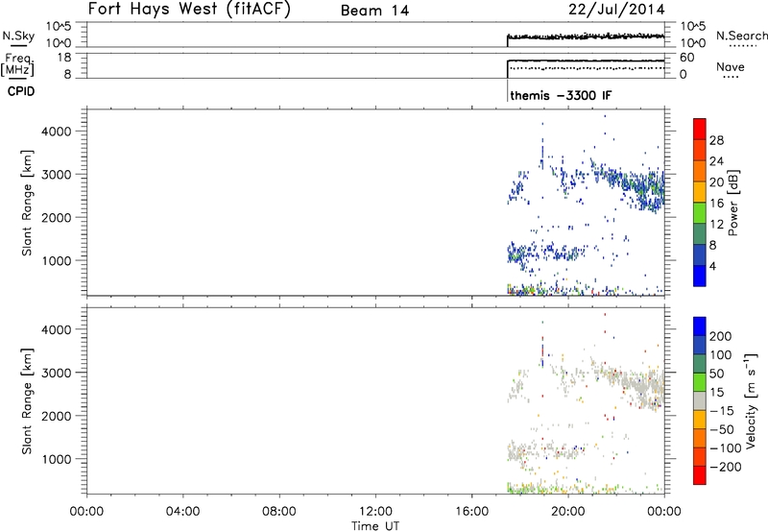Click the '-100' Velocity colorbar value

tap(726, 448)
